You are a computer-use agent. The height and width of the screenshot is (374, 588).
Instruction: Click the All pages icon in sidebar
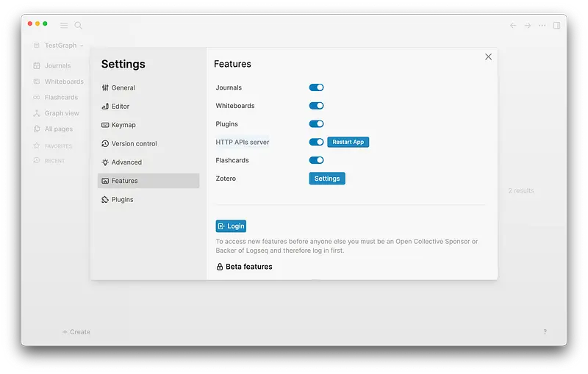tap(36, 129)
